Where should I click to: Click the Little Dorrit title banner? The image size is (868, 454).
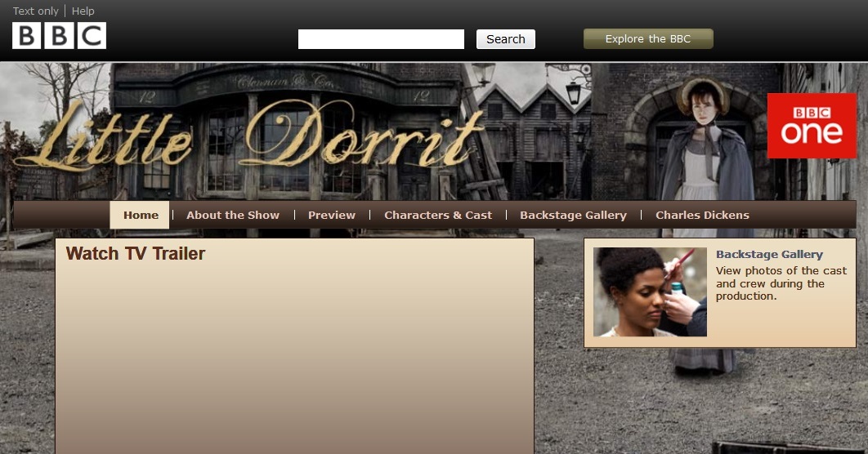pyautogui.click(x=249, y=136)
